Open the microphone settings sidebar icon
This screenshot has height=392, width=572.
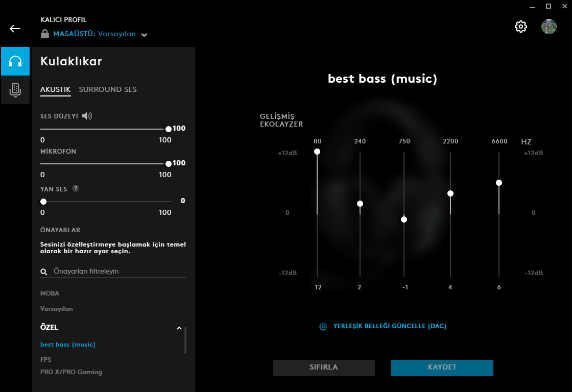click(15, 90)
